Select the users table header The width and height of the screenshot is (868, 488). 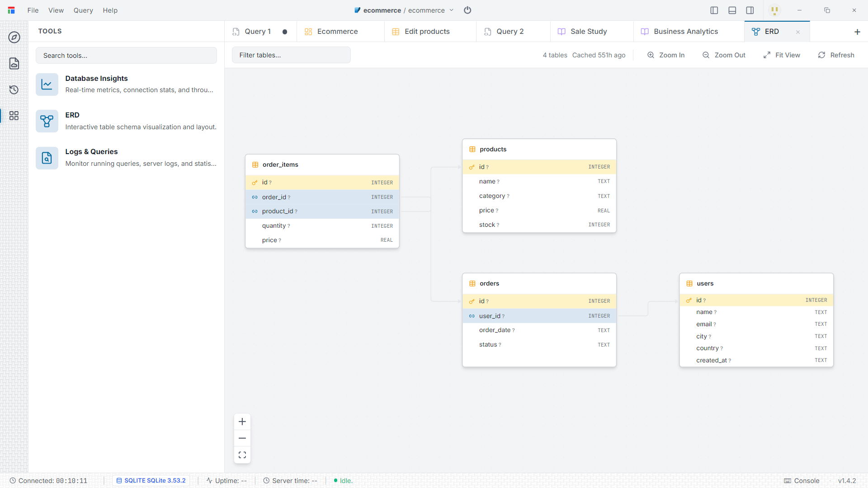pos(756,284)
